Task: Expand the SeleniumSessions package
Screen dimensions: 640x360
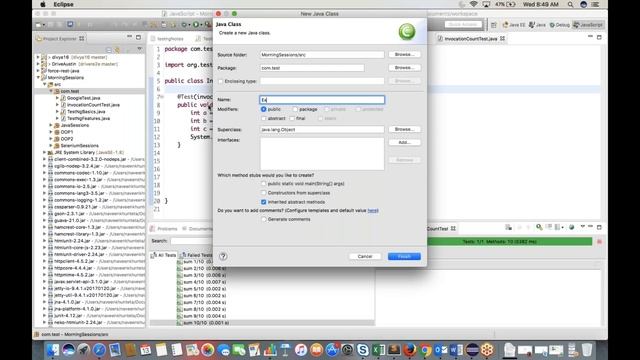Action: click(x=51, y=145)
